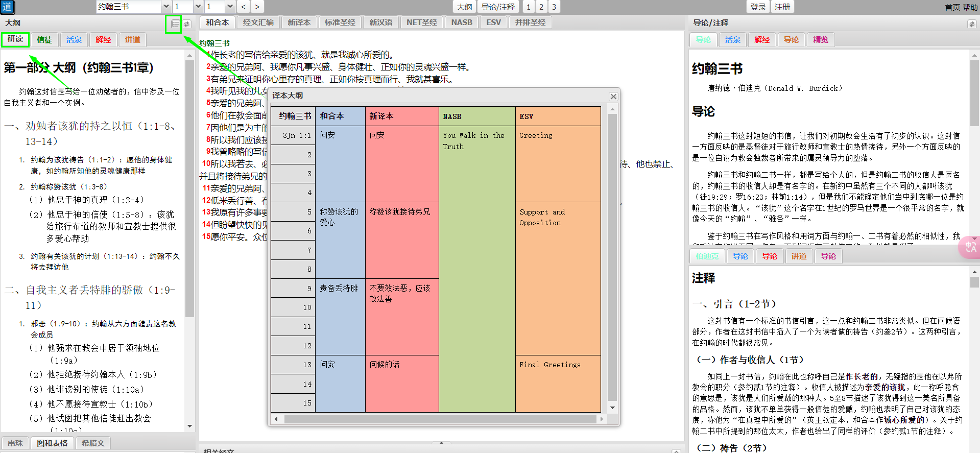Open the outline list icon in 大纲 panel
The image size is (980, 453).
pos(175,24)
